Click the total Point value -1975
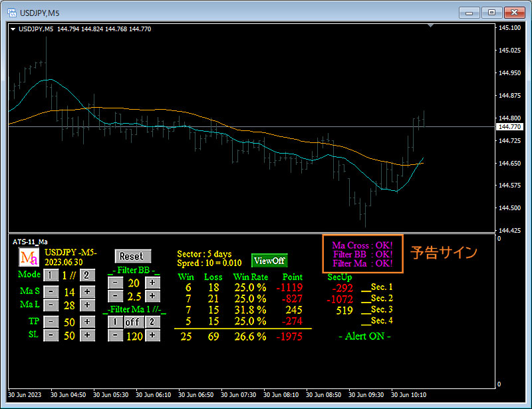The height and width of the screenshot is (409, 532). (x=289, y=337)
